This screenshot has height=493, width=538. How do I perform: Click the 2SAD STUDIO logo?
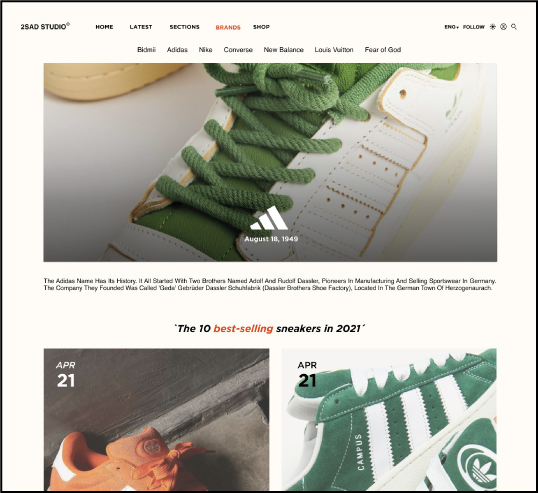tap(45, 26)
